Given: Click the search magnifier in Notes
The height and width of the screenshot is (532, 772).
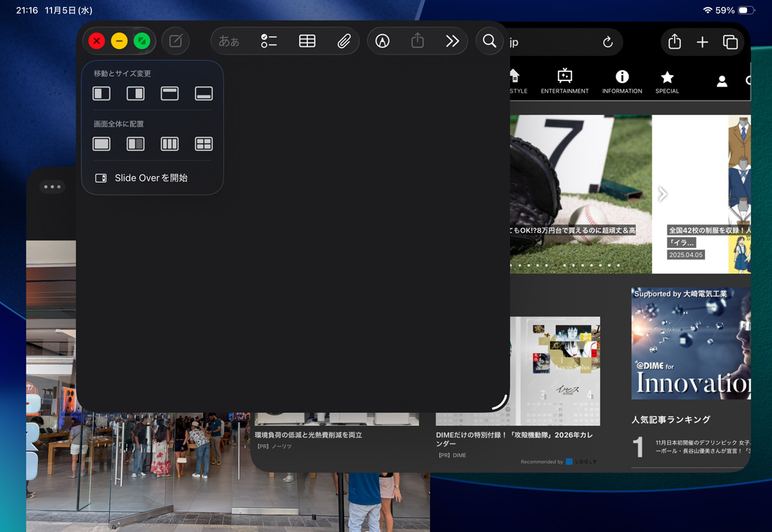Looking at the screenshot, I should [x=490, y=41].
